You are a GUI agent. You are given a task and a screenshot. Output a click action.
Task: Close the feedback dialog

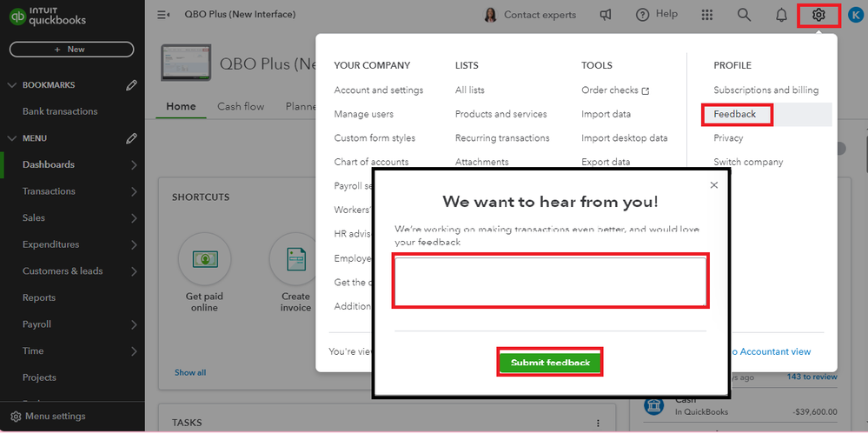[714, 185]
